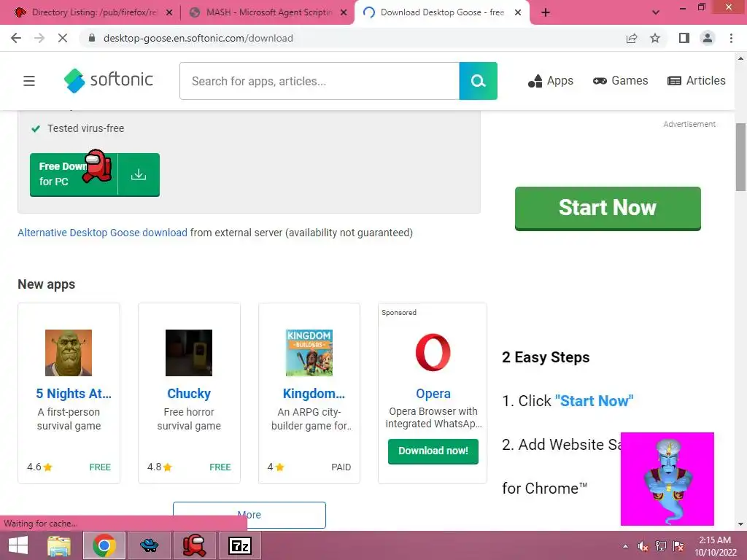Click the "Tested virus-free" text
The width and height of the screenshot is (747, 560).
pos(86,128)
